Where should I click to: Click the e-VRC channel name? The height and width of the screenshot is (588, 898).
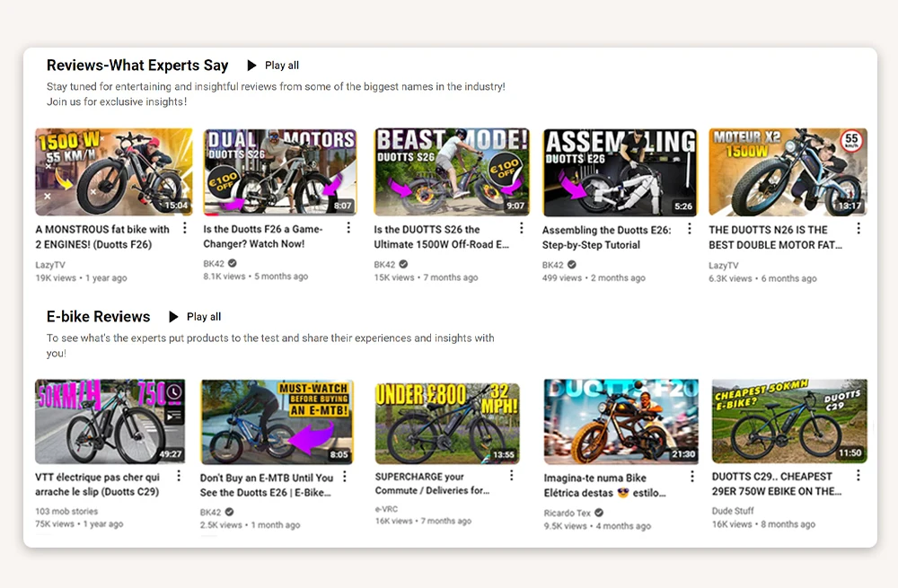click(x=388, y=508)
